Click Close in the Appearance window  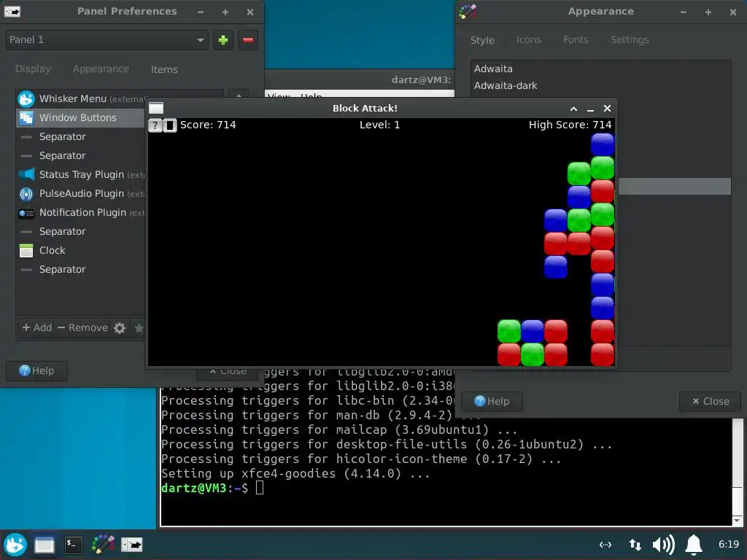[x=711, y=402]
